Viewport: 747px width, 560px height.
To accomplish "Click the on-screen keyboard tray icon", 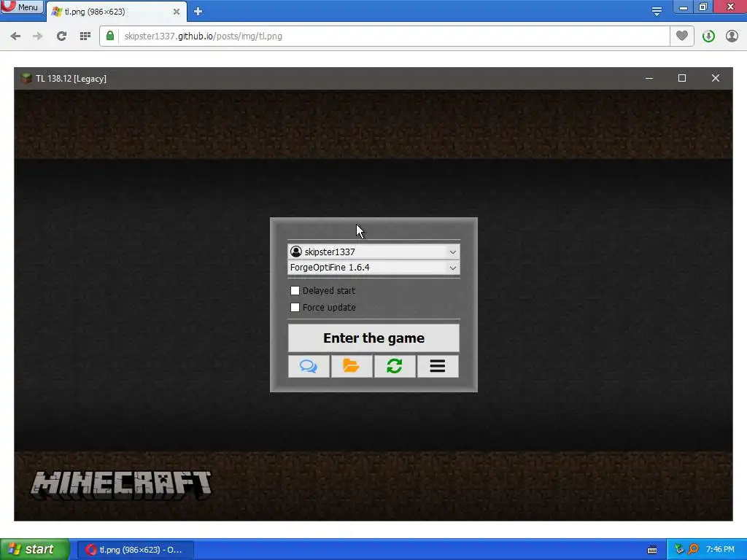I will (x=652, y=550).
